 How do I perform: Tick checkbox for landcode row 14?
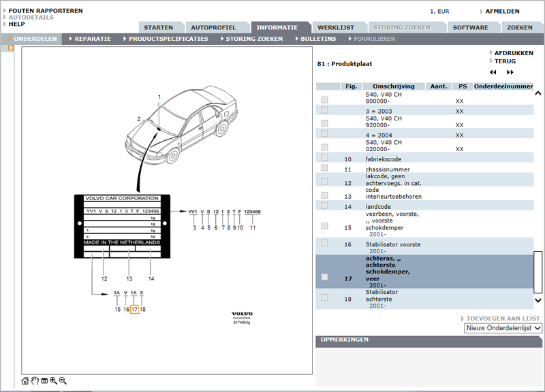(x=325, y=206)
